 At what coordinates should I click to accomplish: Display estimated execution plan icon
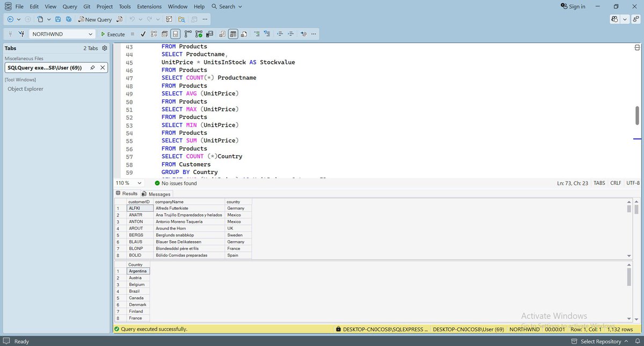[155, 34]
